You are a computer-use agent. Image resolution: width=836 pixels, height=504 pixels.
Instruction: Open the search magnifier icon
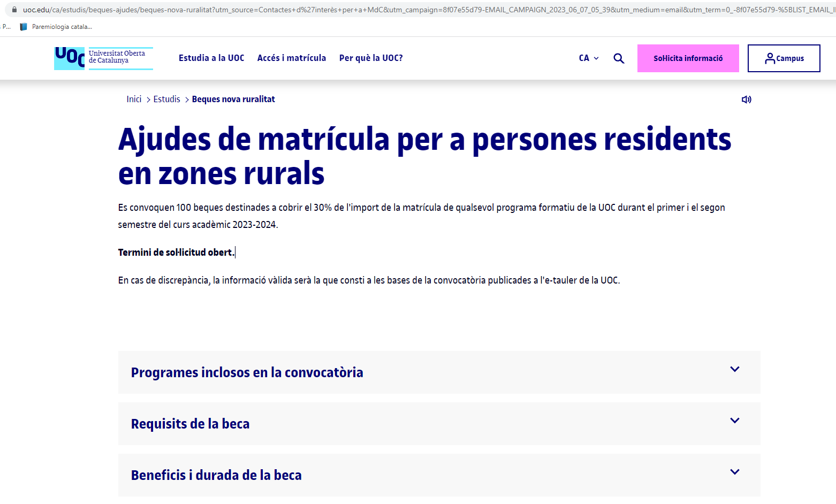pos(619,58)
